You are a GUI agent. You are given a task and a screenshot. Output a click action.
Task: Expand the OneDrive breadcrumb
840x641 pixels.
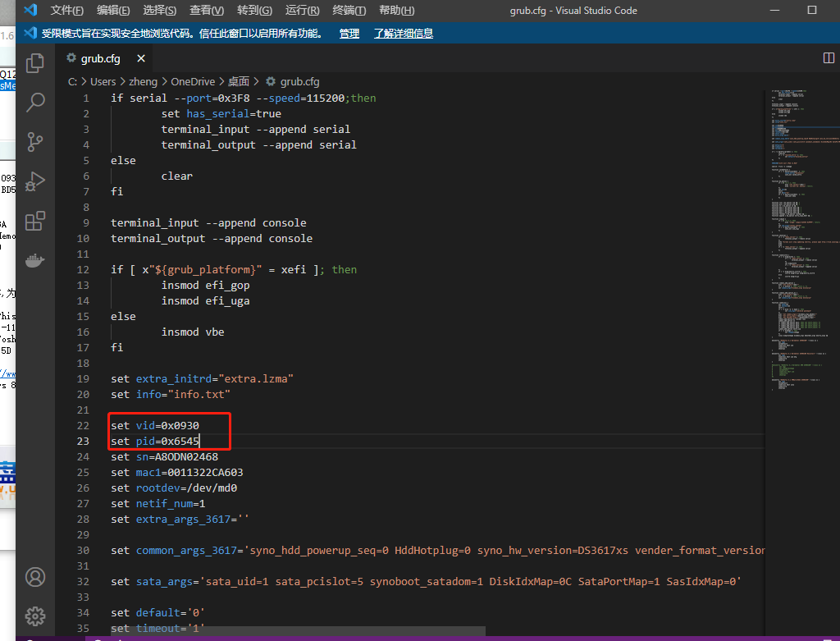pyautogui.click(x=193, y=81)
